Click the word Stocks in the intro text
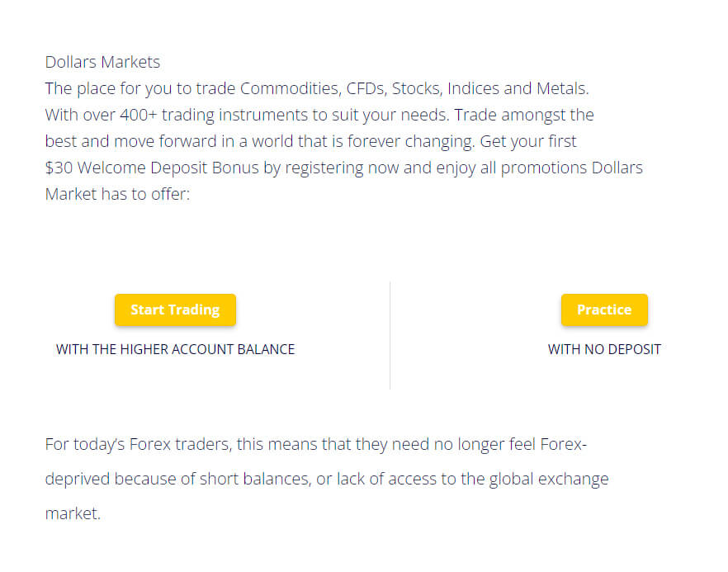This screenshot has width=728, height=572. point(417,88)
